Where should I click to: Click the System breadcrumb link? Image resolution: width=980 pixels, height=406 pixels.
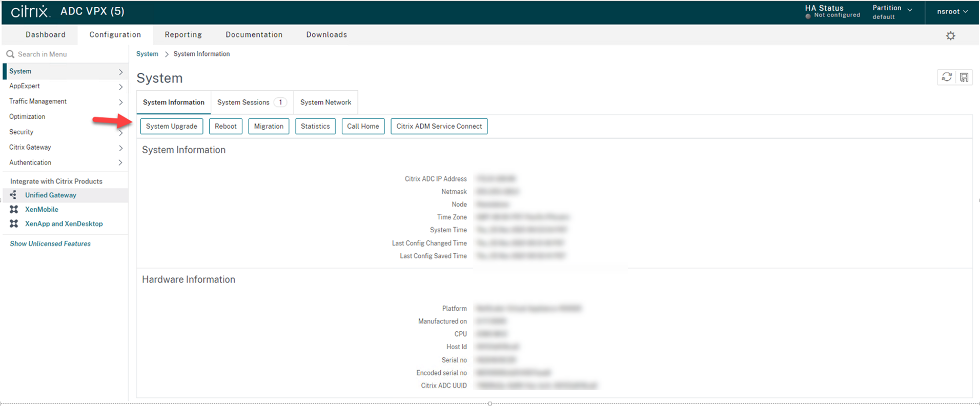147,54
